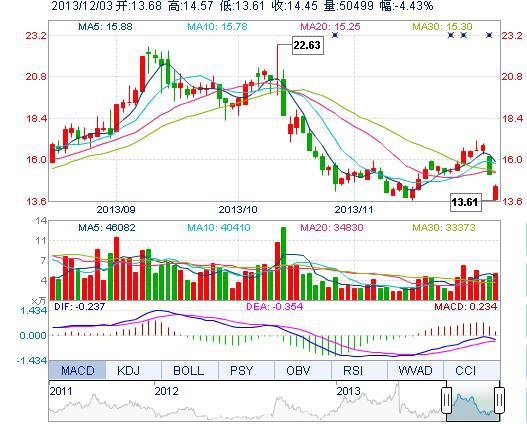Click the first star marker under MA30 label
This screenshot has height=424, width=527.
click(x=451, y=35)
